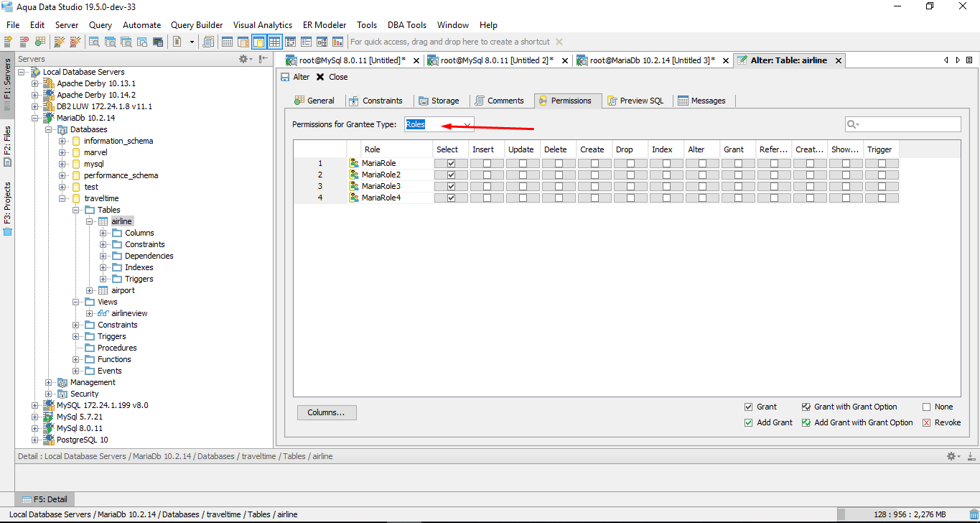Screen dimensions: 980x523
Task: Close the Alter: Table: airline tab
Action: click(x=838, y=60)
